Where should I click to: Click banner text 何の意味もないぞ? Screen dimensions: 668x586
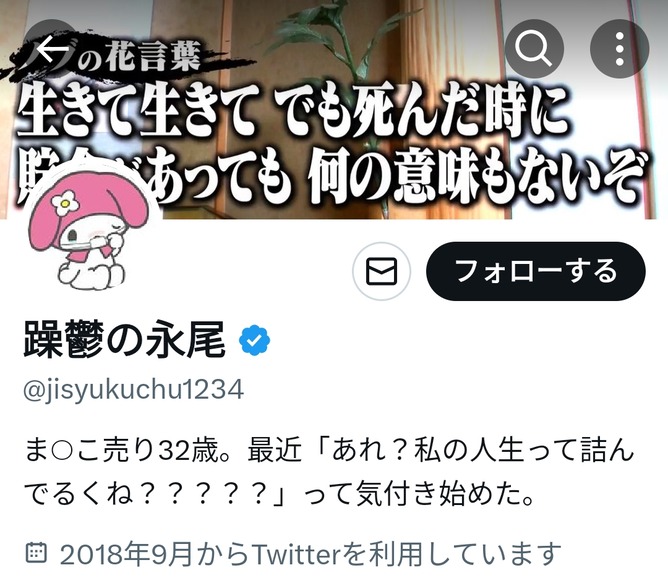[475, 177]
